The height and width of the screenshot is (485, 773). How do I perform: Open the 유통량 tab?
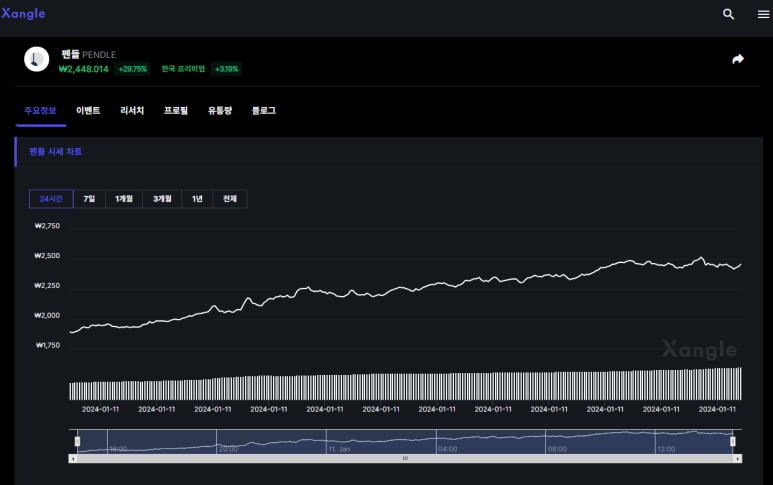pyautogui.click(x=220, y=110)
